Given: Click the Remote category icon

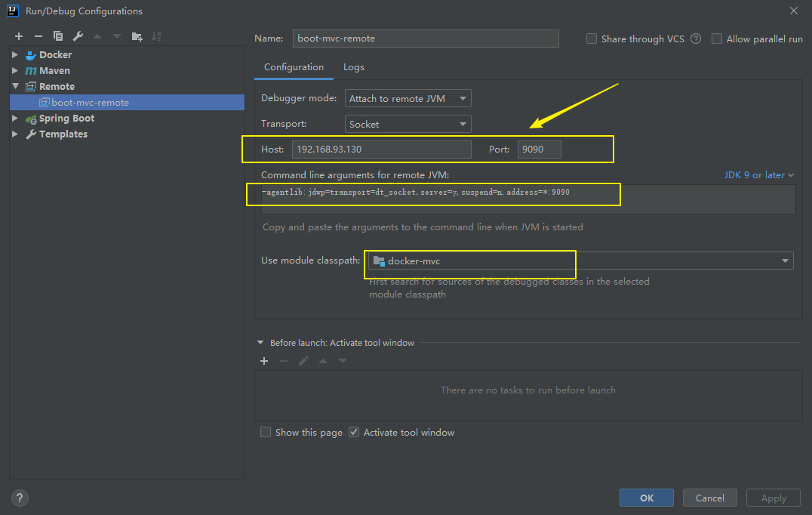Looking at the screenshot, I should pyautogui.click(x=31, y=87).
